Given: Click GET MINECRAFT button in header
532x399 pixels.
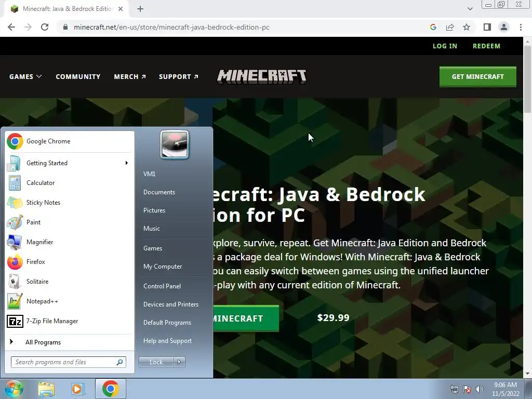Looking at the screenshot, I should tap(478, 77).
